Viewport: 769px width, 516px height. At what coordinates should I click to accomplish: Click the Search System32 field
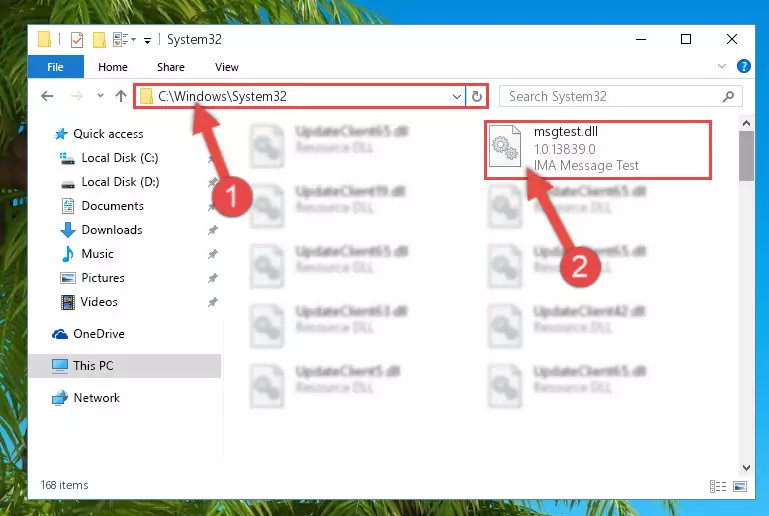point(620,96)
